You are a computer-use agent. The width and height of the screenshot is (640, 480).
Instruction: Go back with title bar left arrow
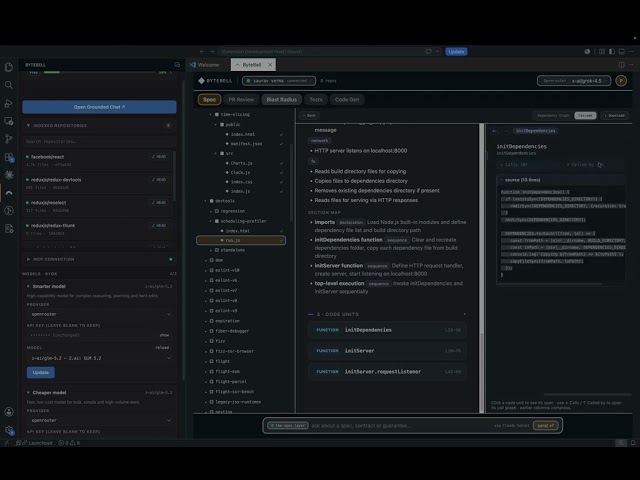point(202,51)
